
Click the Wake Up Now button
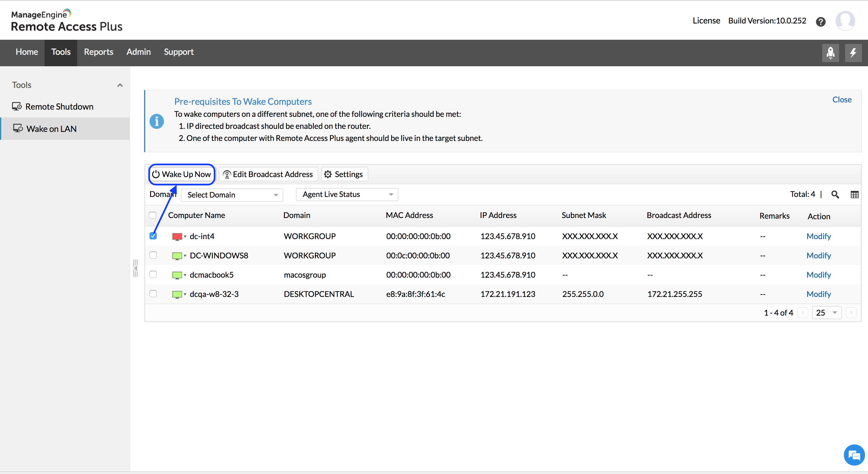click(x=182, y=174)
